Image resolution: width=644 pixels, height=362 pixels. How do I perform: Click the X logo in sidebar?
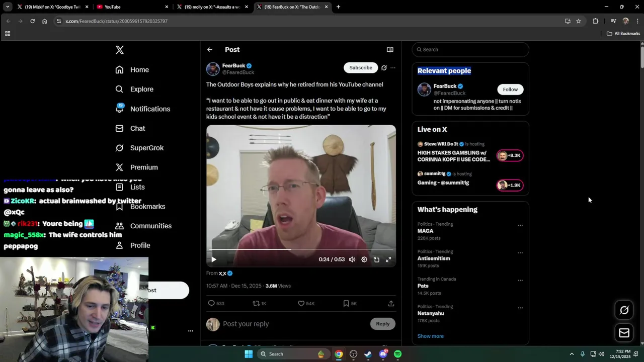click(119, 50)
